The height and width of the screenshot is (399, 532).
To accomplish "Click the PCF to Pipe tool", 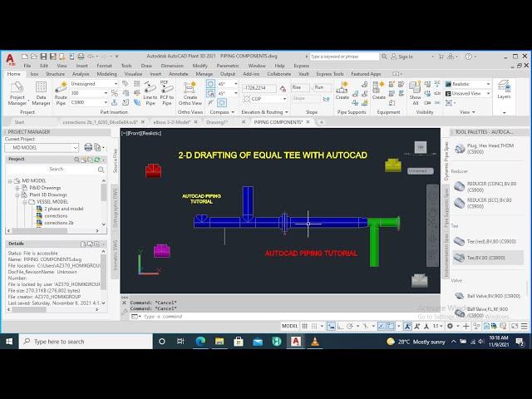I will (166, 94).
